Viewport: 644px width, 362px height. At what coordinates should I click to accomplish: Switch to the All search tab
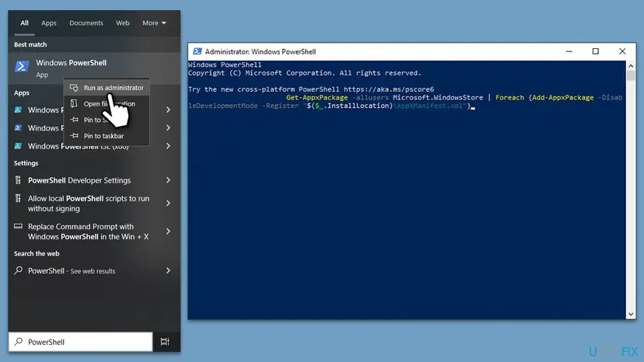click(25, 23)
